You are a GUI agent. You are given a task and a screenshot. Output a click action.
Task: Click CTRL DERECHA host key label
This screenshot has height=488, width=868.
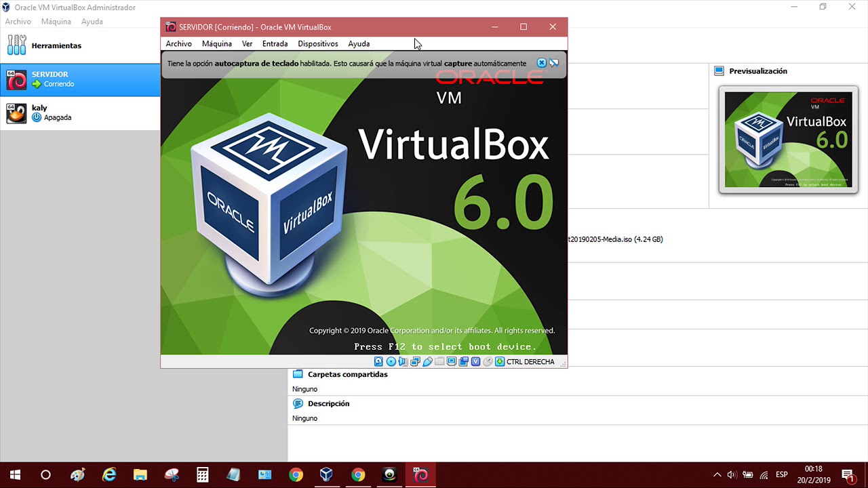coord(530,362)
